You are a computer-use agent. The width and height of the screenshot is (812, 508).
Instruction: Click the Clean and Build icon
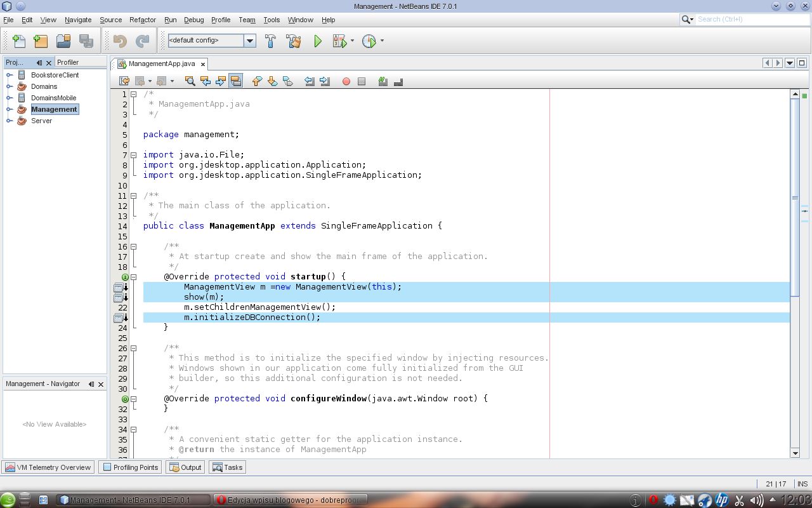pos(292,41)
